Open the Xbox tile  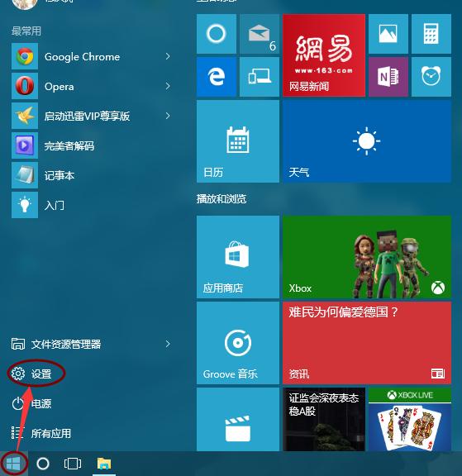point(367,257)
